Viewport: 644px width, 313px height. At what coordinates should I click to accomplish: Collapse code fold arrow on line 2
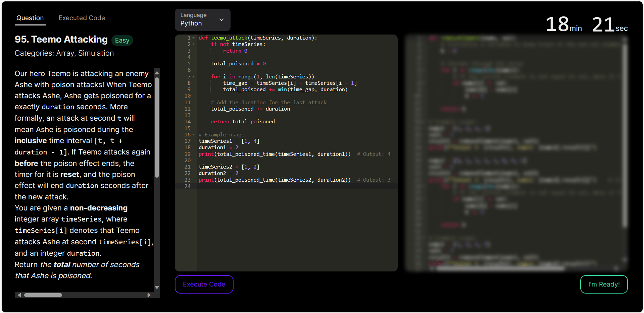(194, 44)
